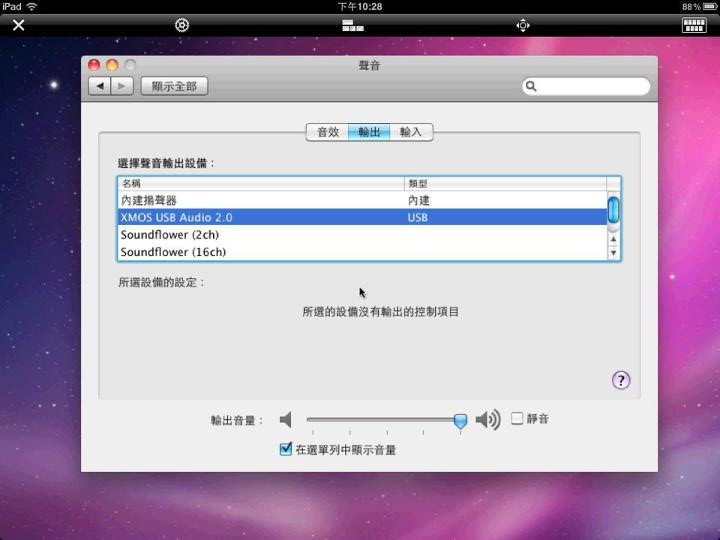The width and height of the screenshot is (720, 540).
Task: Click the low volume speaker icon
Action: (x=286, y=419)
